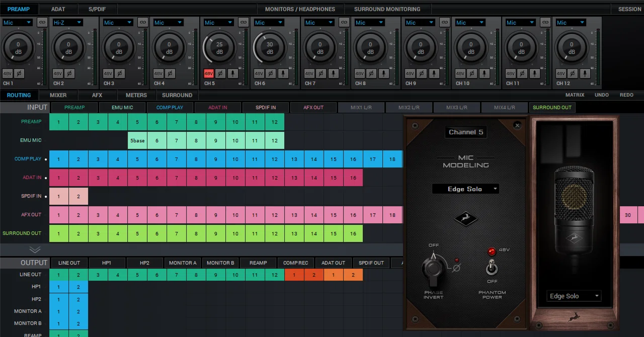Viewport: 644px width, 337px height.
Task: Click the link icon on CH 9 strip
Action: click(x=445, y=23)
